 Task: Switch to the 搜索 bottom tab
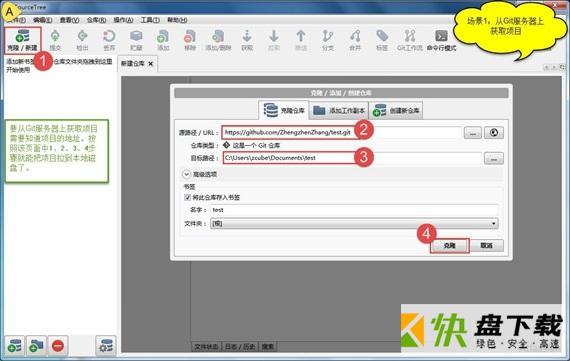point(268,346)
